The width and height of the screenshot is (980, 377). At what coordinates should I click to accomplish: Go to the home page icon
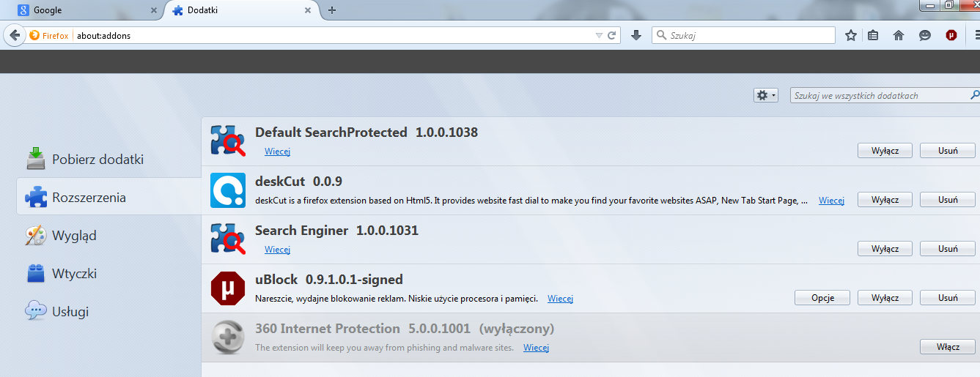[899, 35]
